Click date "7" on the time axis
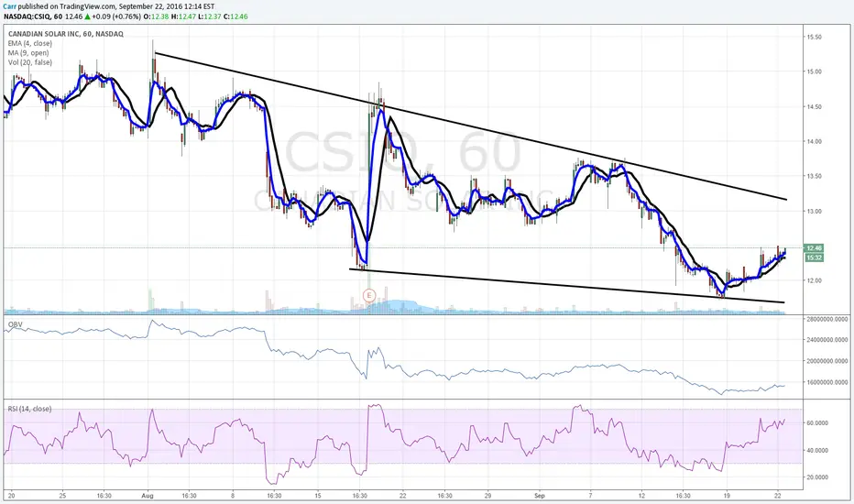Image resolution: width=854 pixels, height=504 pixels. point(590,496)
